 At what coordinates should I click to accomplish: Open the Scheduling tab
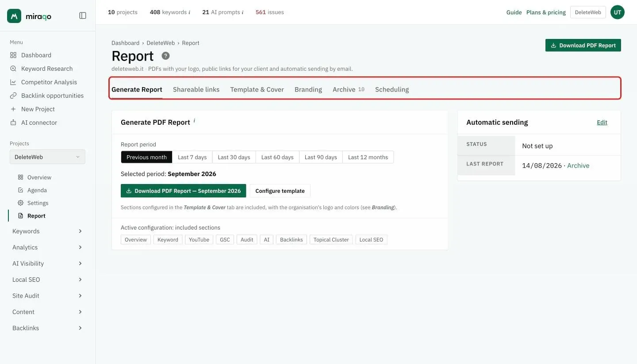pos(392,89)
